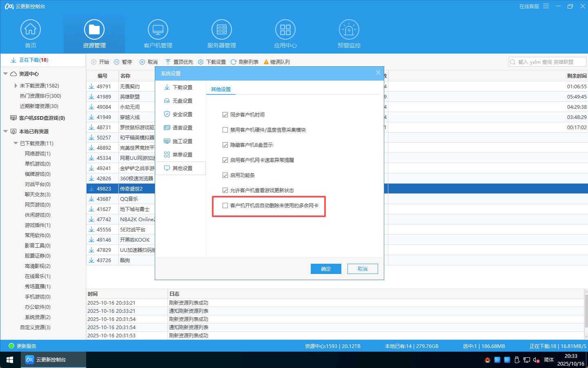Dismiss the dialog via 取消 button
Image resolution: width=588 pixels, height=368 pixels.
[363, 269]
